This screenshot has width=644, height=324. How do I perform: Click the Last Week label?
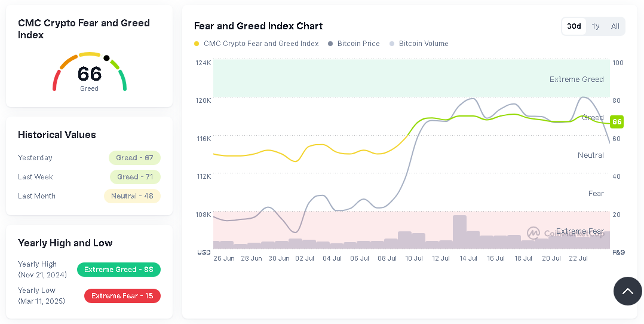tap(35, 177)
